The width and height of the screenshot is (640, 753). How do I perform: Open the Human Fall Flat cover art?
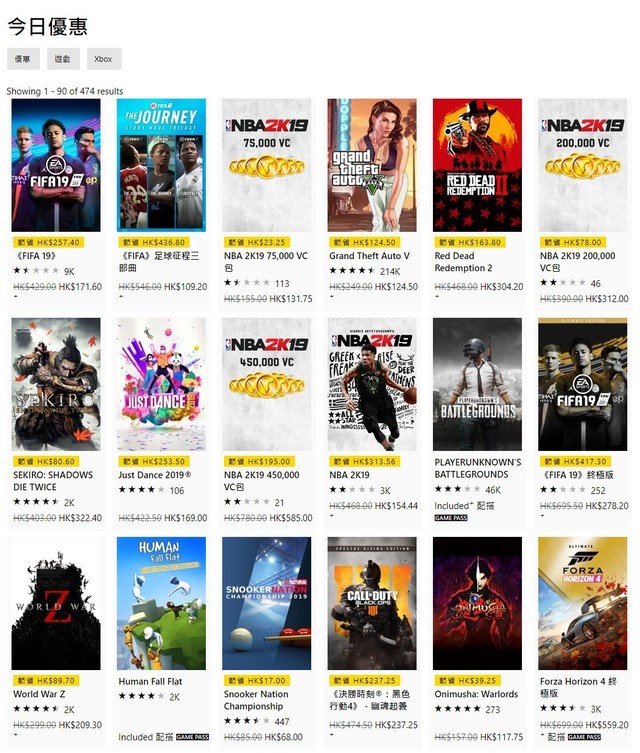click(161, 603)
